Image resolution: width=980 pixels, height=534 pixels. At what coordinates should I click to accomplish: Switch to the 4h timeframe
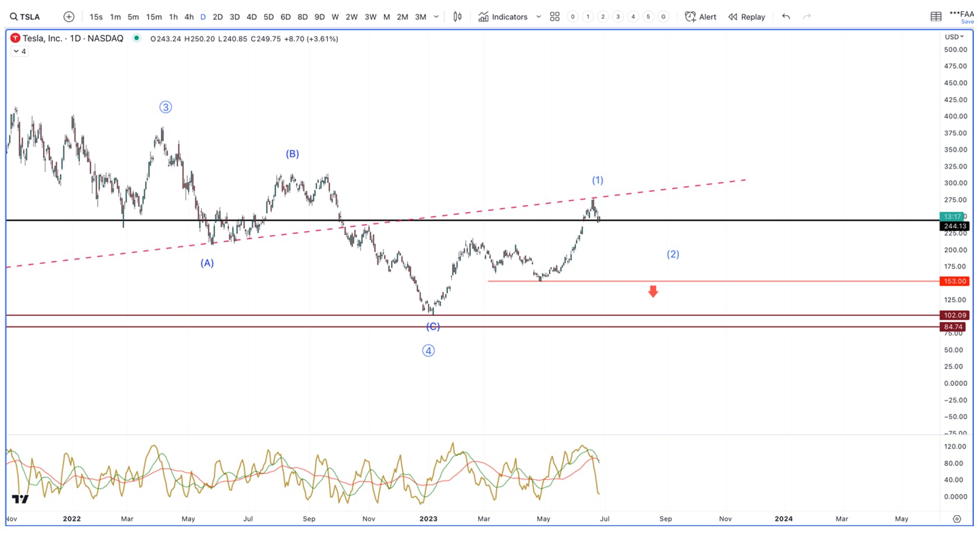click(189, 17)
